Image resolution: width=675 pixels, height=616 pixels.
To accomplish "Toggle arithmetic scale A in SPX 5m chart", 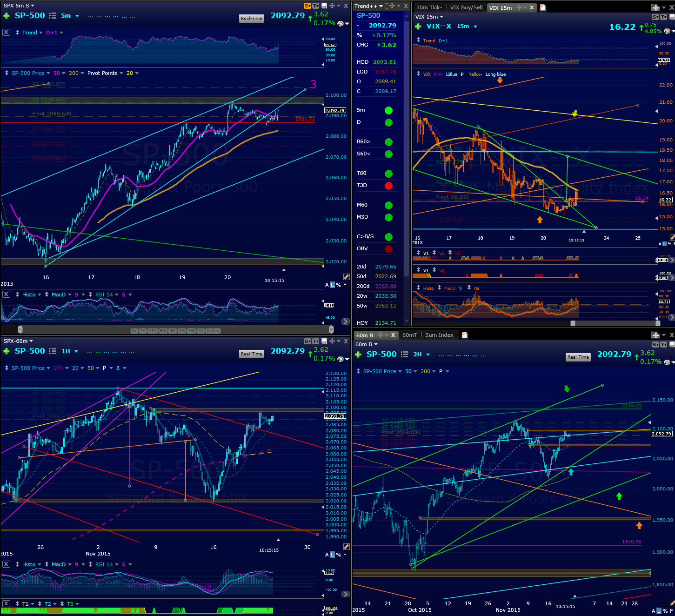I will (327, 285).
